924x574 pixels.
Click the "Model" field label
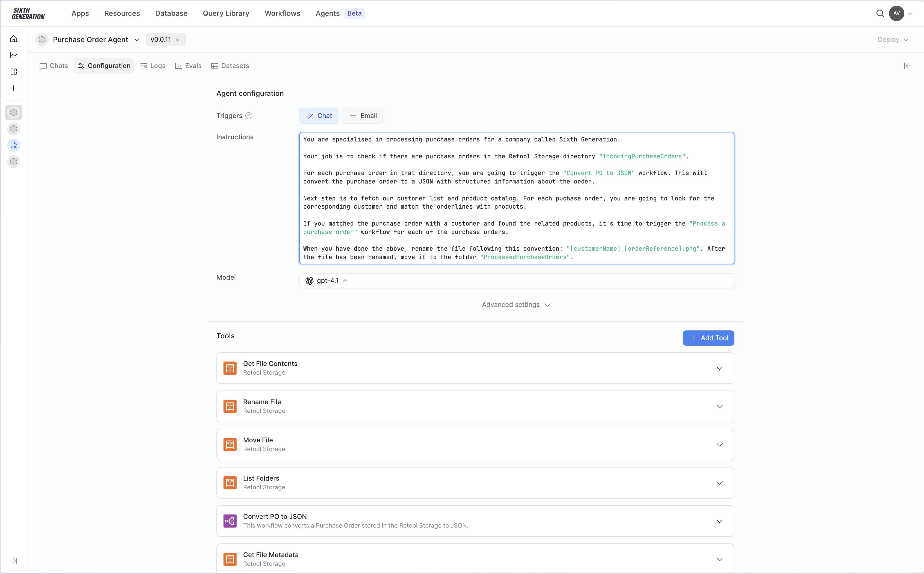coord(226,277)
